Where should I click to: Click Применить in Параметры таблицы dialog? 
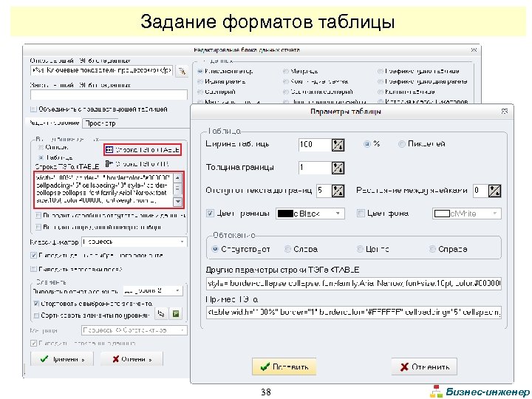(284, 366)
